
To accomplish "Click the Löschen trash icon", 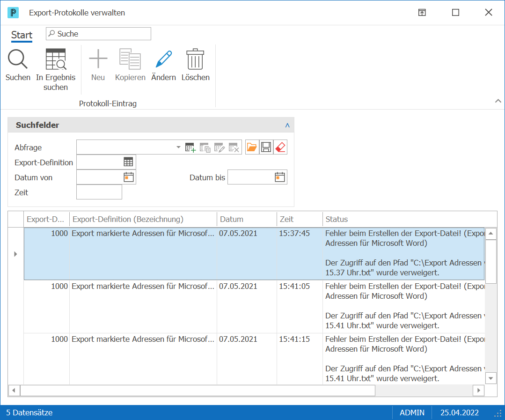I will tap(195, 59).
